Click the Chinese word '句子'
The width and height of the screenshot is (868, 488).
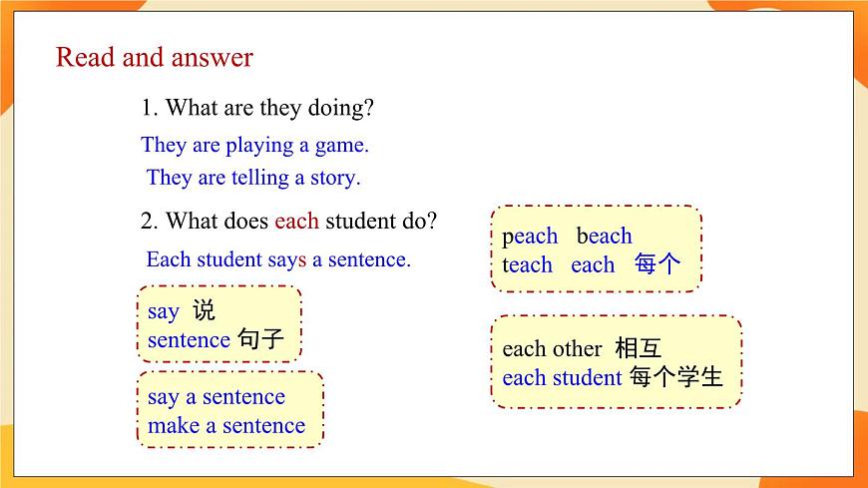click(260, 339)
